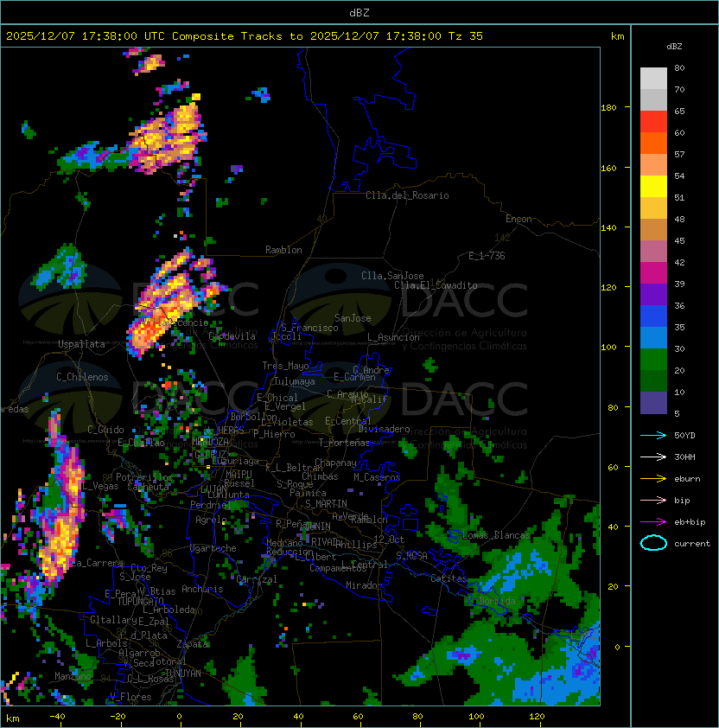Click the 'V_Flores' place label
719x728 pixels.
point(130,697)
